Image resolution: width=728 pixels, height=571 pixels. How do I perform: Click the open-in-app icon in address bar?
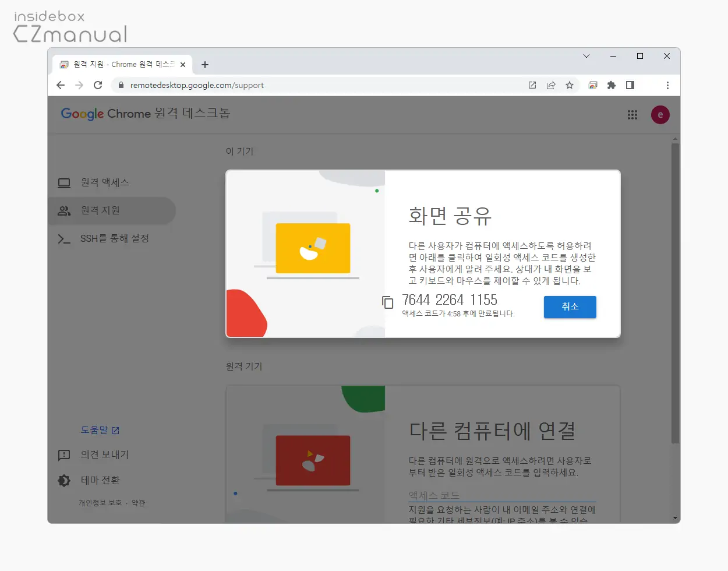pyautogui.click(x=532, y=85)
